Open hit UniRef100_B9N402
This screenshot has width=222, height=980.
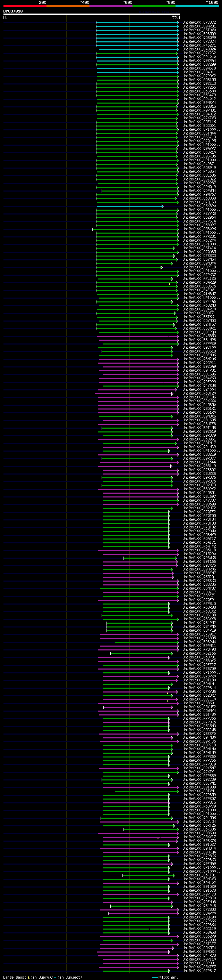199,883
